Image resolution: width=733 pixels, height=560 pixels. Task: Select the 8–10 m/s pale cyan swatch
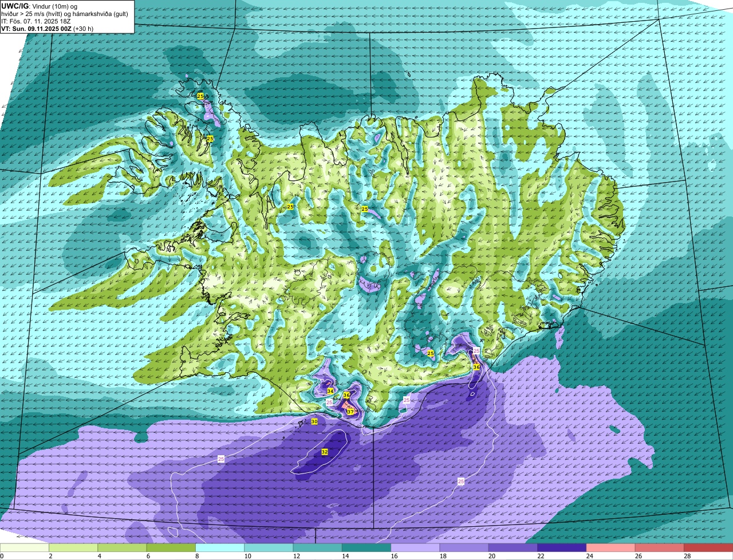(220, 548)
